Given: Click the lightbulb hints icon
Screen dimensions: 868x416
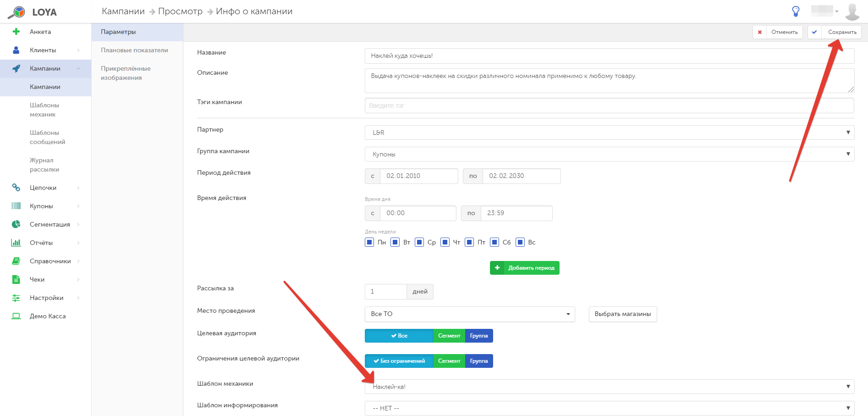Looking at the screenshot, I should (796, 11).
